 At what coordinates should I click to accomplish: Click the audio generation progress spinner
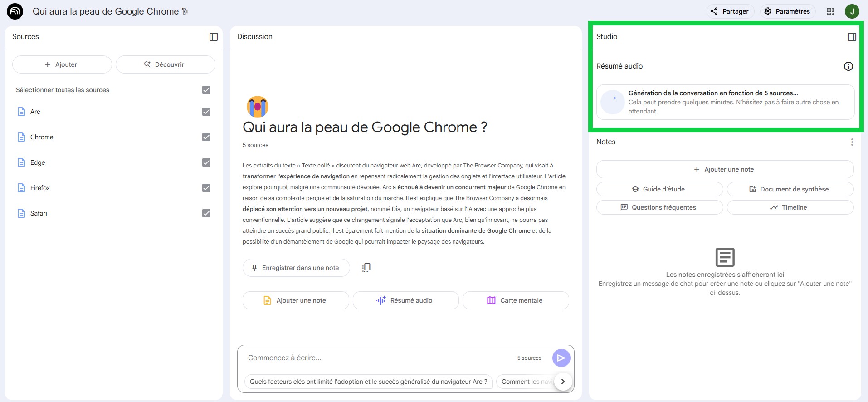(613, 102)
